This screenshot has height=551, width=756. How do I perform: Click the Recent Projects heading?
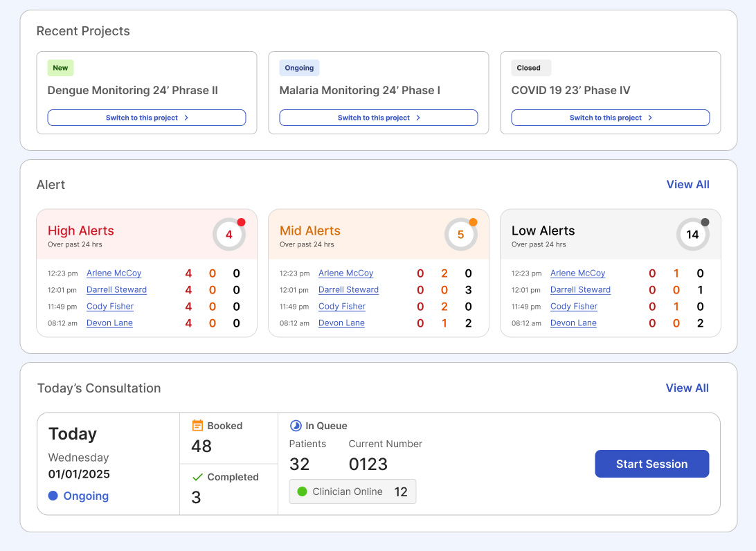pyautogui.click(x=83, y=31)
